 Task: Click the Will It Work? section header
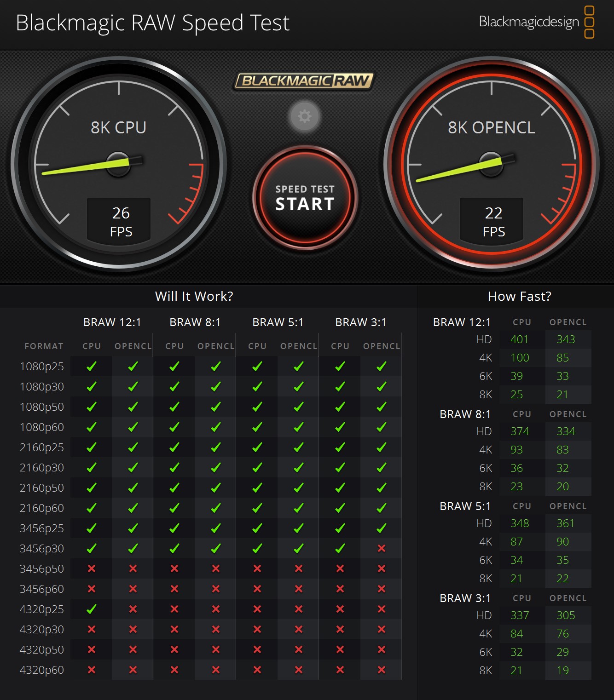194,296
